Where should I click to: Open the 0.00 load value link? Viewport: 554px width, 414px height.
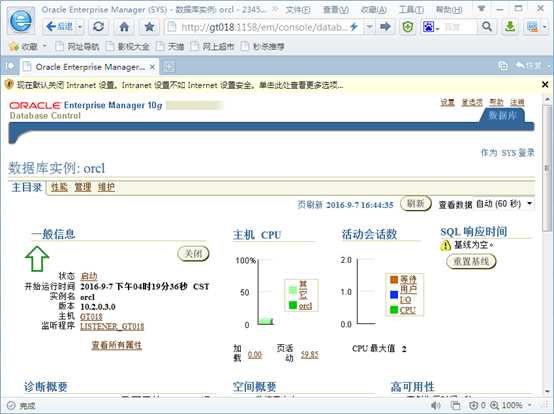coord(255,354)
